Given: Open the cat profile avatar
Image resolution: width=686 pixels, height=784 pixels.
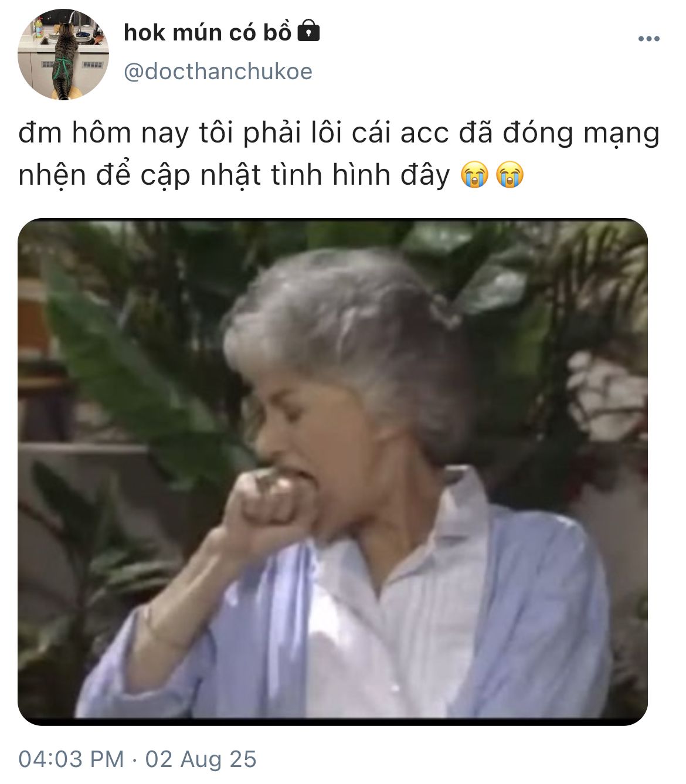Looking at the screenshot, I should (x=63, y=54).
